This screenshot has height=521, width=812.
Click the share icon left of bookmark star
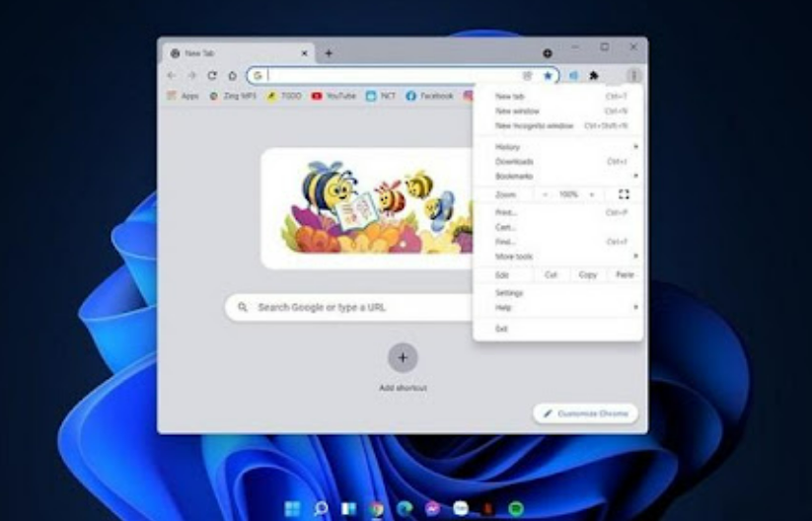click(x=527, y=76)
